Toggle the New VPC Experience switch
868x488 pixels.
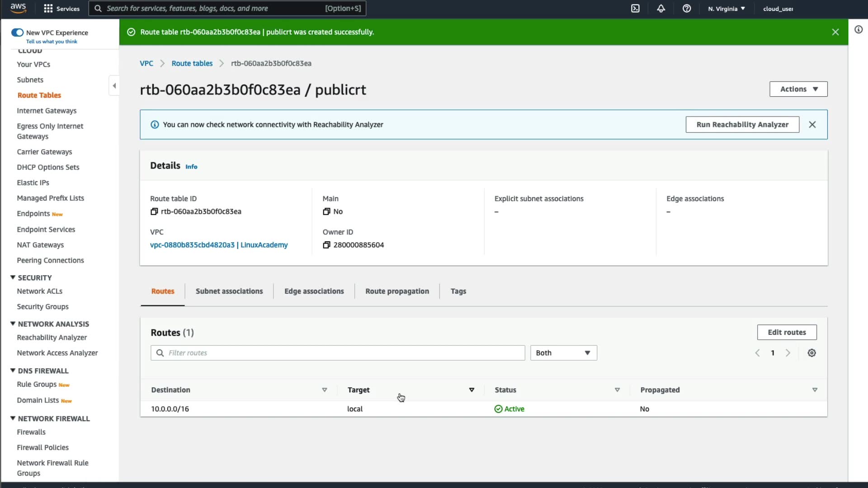[17, 33]
